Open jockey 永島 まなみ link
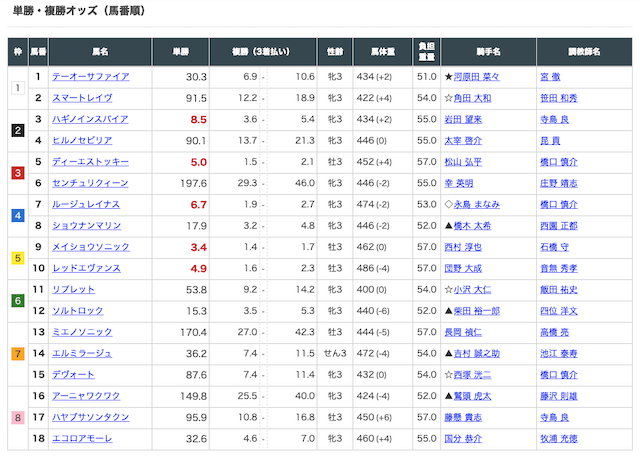 tap(475, 204)
